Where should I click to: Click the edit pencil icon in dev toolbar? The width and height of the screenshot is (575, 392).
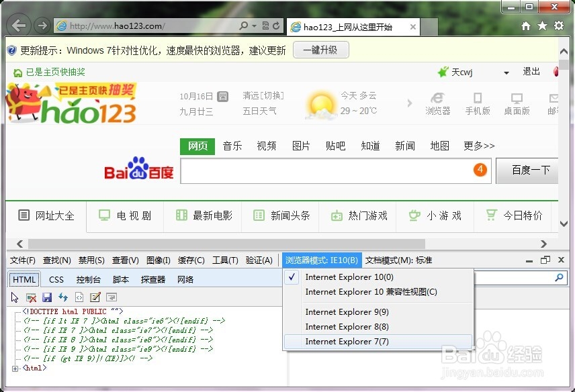tap(95, 297)
